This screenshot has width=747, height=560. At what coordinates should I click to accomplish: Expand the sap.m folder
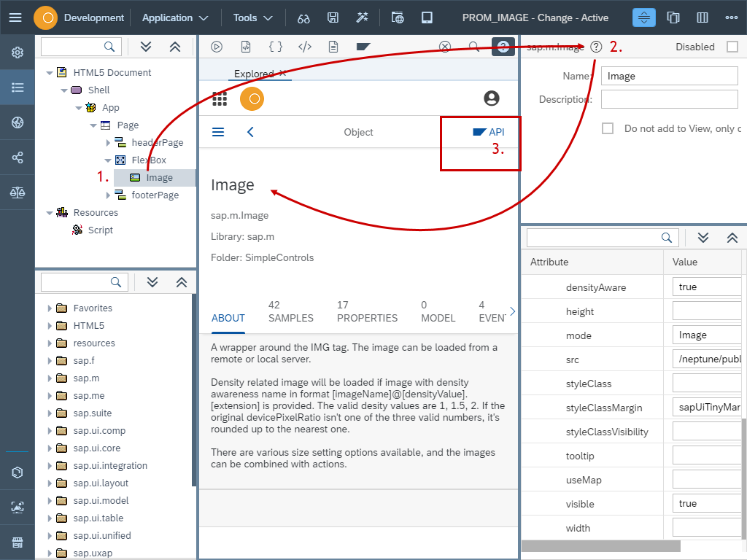tap(50, 378)
